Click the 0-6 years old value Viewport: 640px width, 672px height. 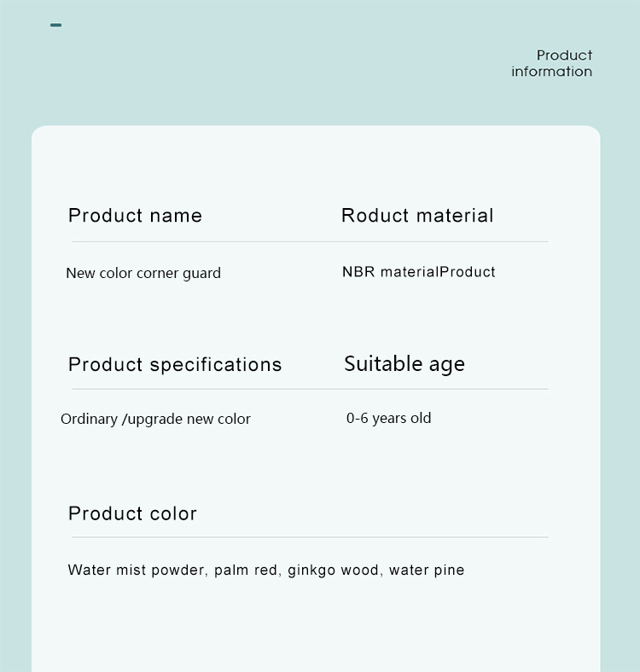388,418
